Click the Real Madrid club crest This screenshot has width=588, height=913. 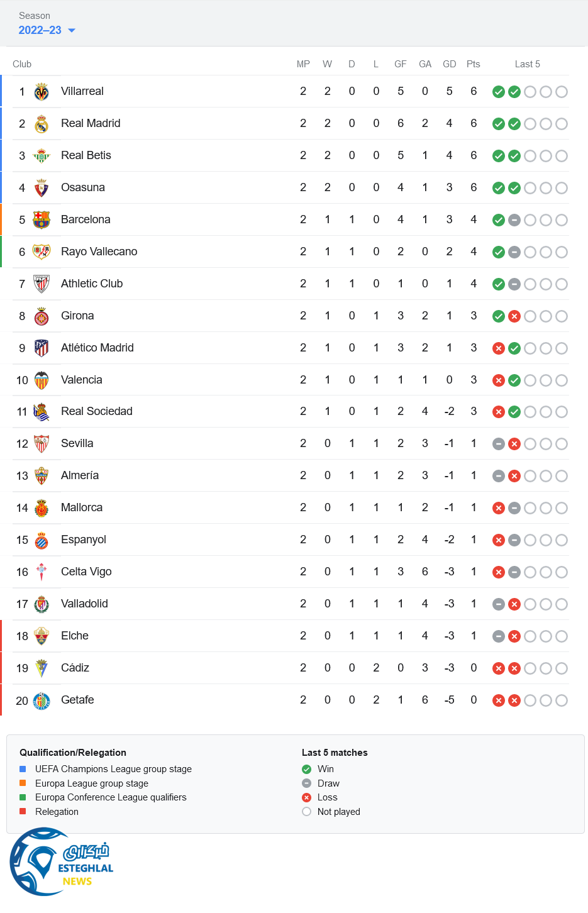click(x=42, y=124)
